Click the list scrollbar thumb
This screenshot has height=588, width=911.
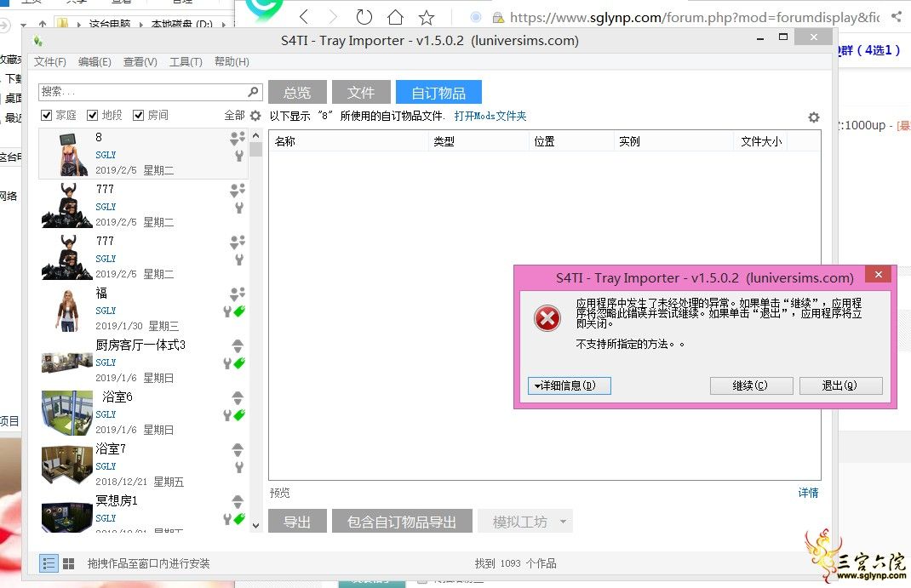click(255, 150)
